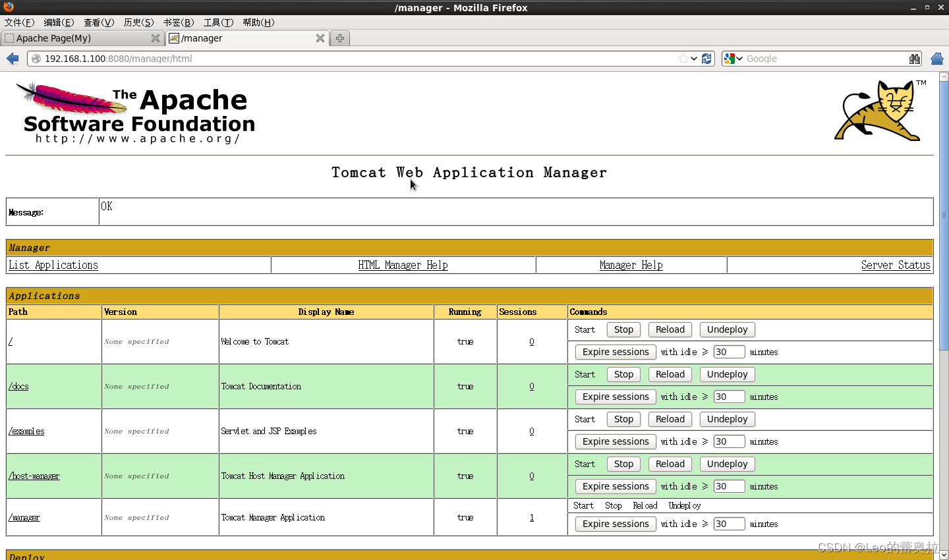Undeploy the /examples application
The width and height of the screenshot is (949, 560).
click(728, 419)
